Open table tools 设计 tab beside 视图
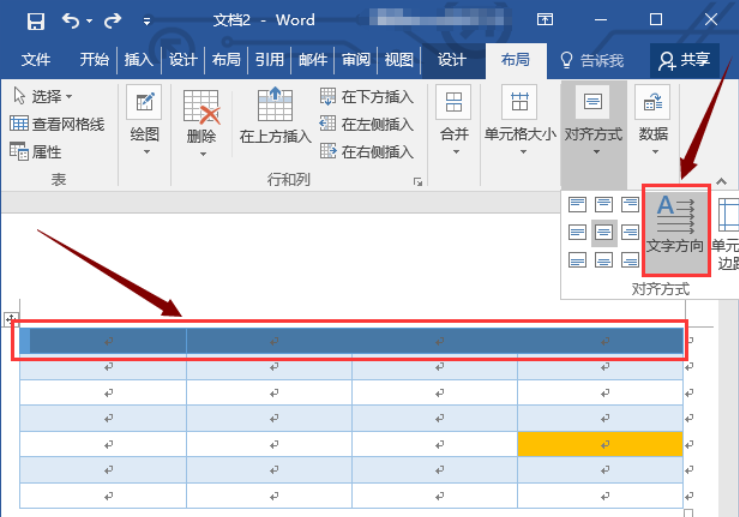Image resolution: width=739 pixels, height=517 pixels. (x=452, y=60)
